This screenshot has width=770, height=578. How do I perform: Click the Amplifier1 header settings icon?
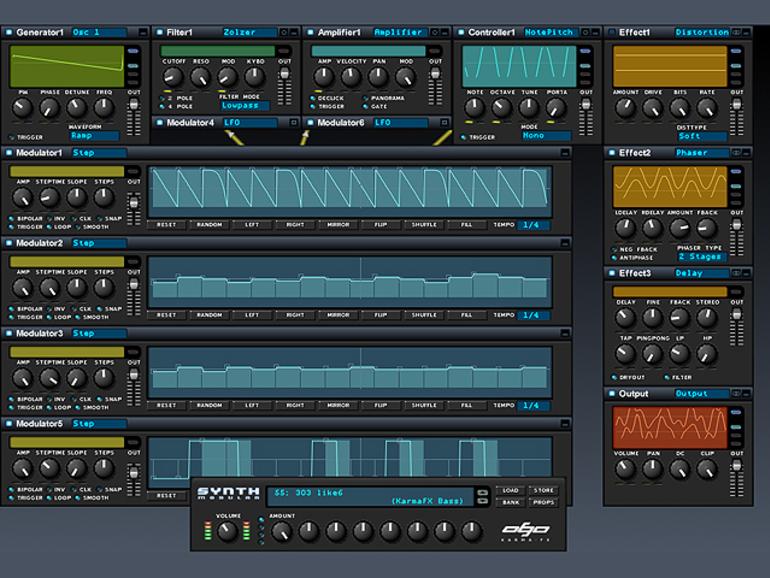point(435,32)
